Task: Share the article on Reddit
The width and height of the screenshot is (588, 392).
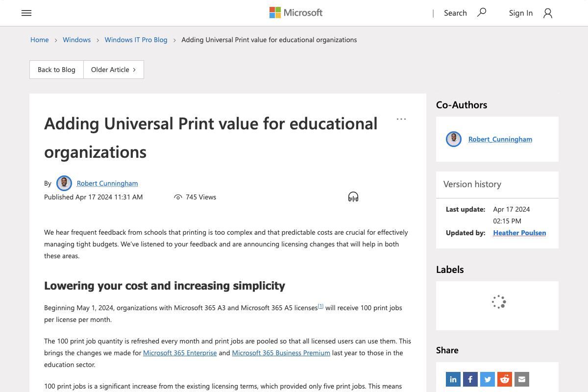Action: pyautogui.click(x=505, y=379)
